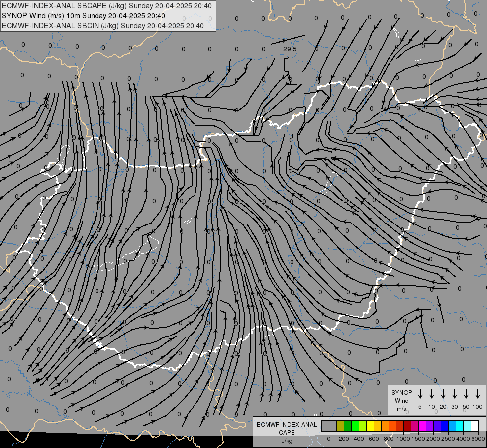Select the dark red CAPE legend swatch

pos(407,426)
